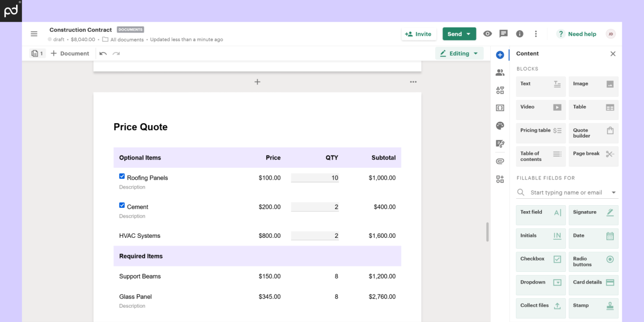Open the document Design palette panel
The height and width of the screenshot is (322, 644).
(x=500, y=125)
